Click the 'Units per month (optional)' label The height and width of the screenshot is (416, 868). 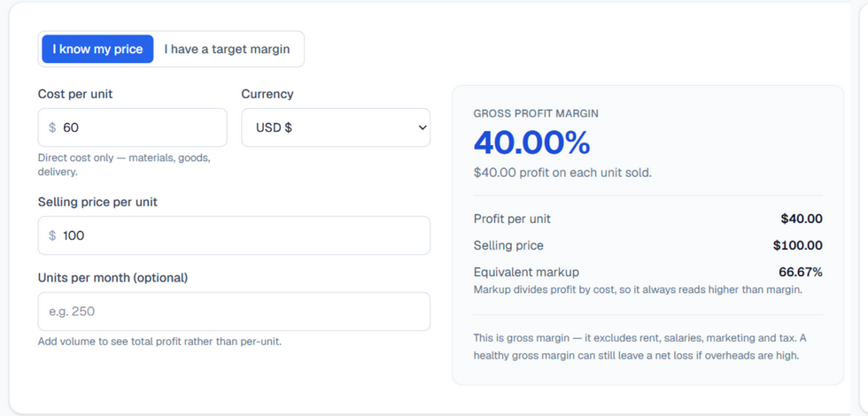pos(113,278)
